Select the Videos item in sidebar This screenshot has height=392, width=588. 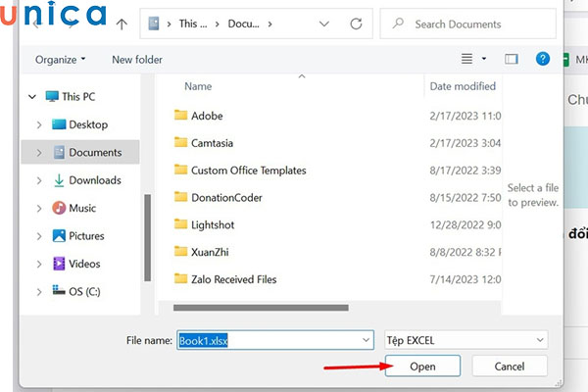point(84,264)
